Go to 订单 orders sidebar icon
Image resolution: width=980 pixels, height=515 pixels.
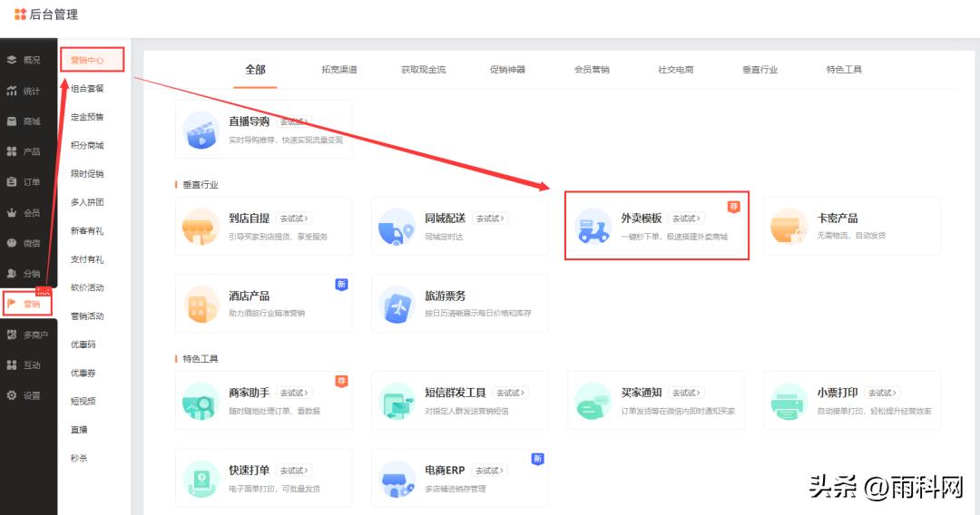[x=12, y=181]
